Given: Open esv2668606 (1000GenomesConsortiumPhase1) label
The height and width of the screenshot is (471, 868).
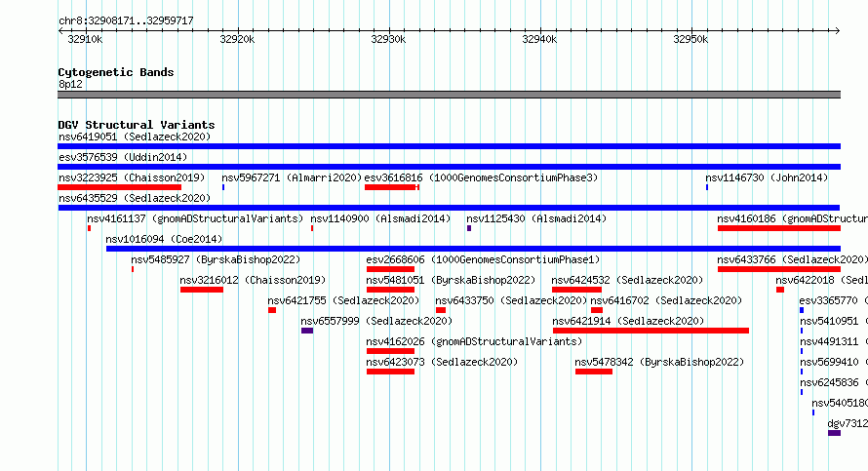Looking at the screenshot, I should [484, 259].
